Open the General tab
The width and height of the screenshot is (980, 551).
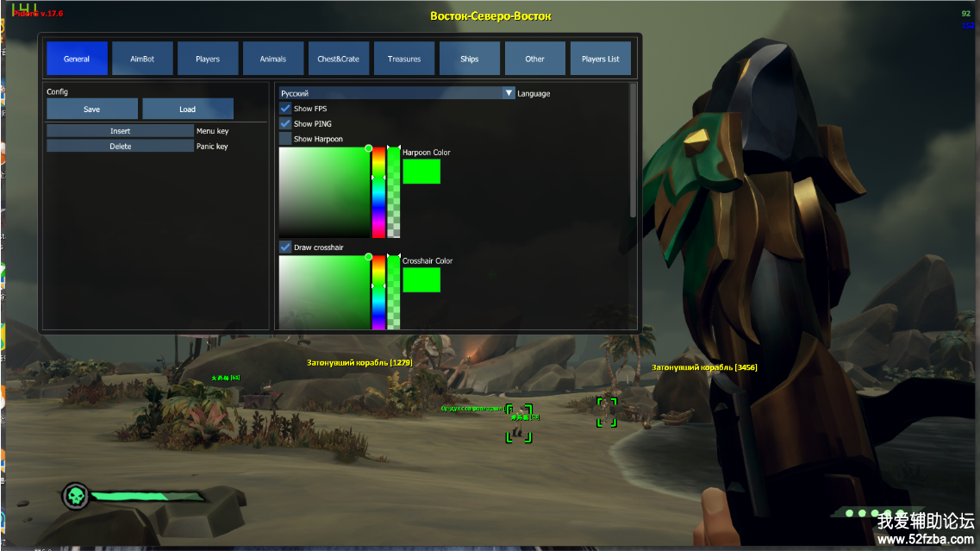pos(77,59)
